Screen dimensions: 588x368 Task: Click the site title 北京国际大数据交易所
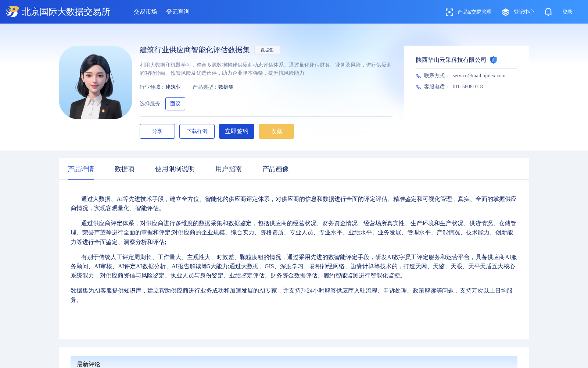[x=66, y=12]
